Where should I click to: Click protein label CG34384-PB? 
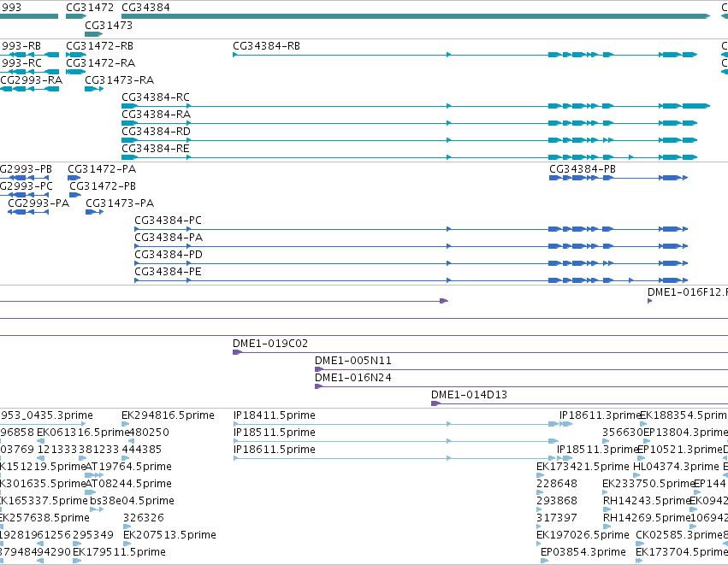point(583,169)
